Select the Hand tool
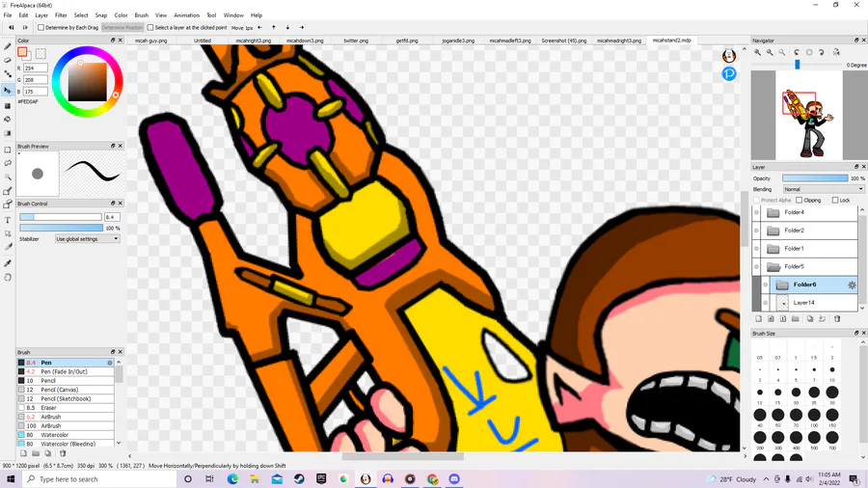This screenshot has width=868, height=488. coord(8,277)
